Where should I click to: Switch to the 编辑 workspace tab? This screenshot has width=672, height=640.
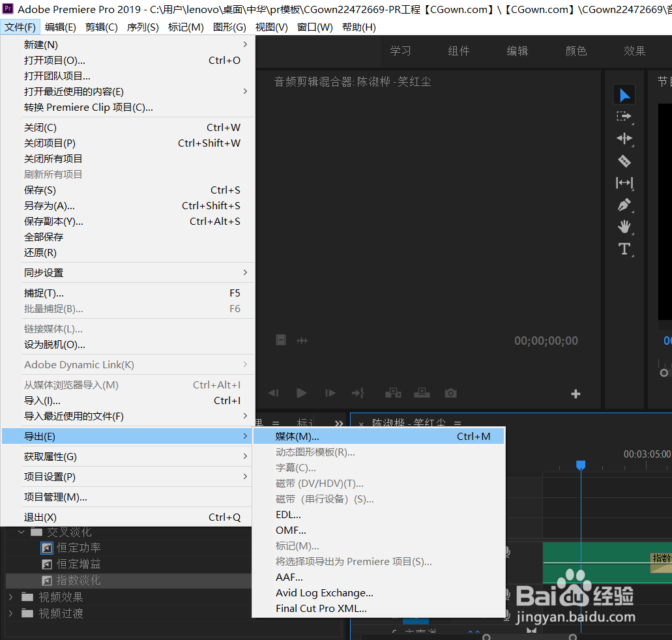pyautogui.click(x=518, y=51)
